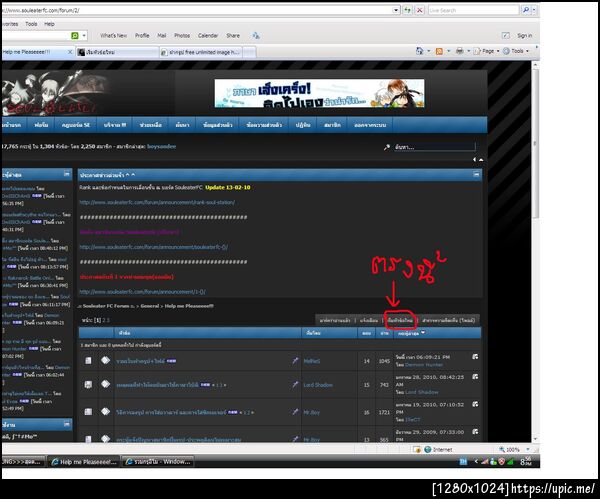Click Share in the Live toolbar
600x499 pixels.
click(x=233, y=36)
